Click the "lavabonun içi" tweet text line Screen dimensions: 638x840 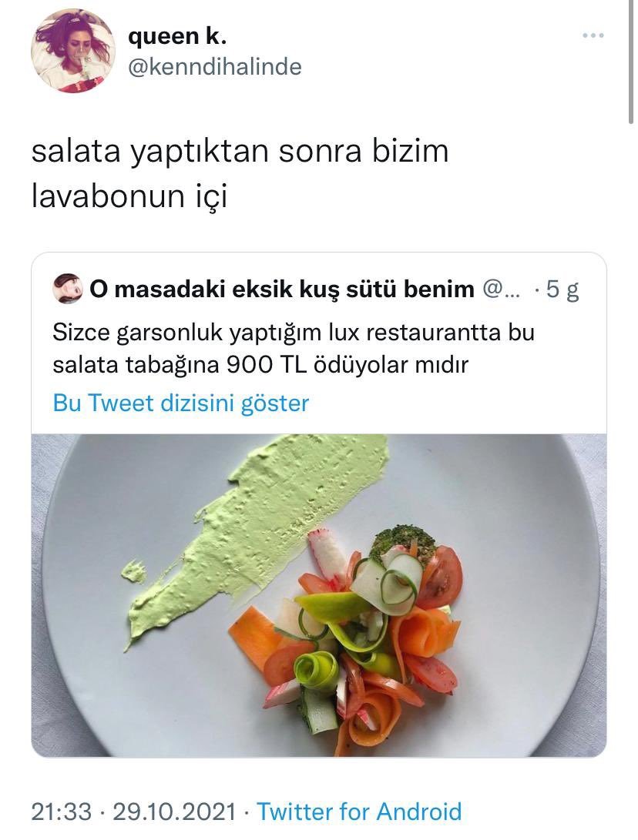[129, 196]
